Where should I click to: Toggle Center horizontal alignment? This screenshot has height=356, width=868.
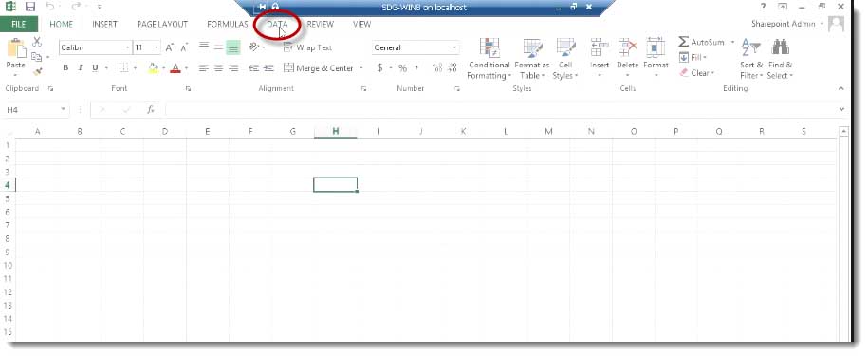tap(219, 68)
